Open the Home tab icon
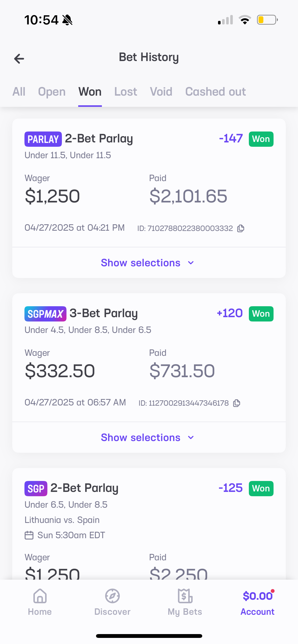 pyautogui.click(x=40, y=596)
